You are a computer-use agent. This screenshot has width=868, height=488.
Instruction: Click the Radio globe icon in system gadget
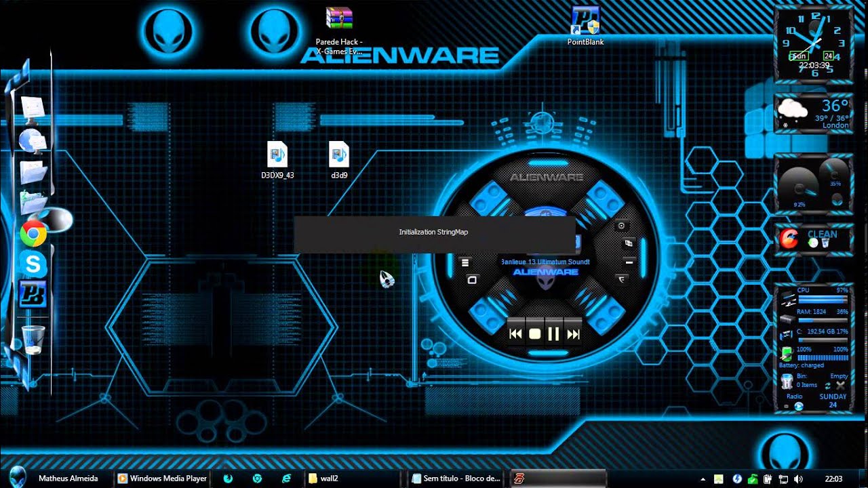(799, 406)
